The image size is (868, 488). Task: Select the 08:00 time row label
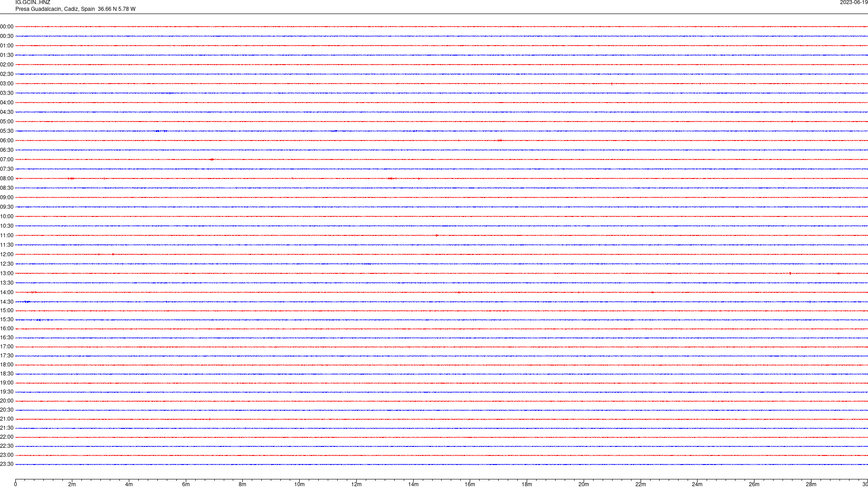click(x=7, y=178)
